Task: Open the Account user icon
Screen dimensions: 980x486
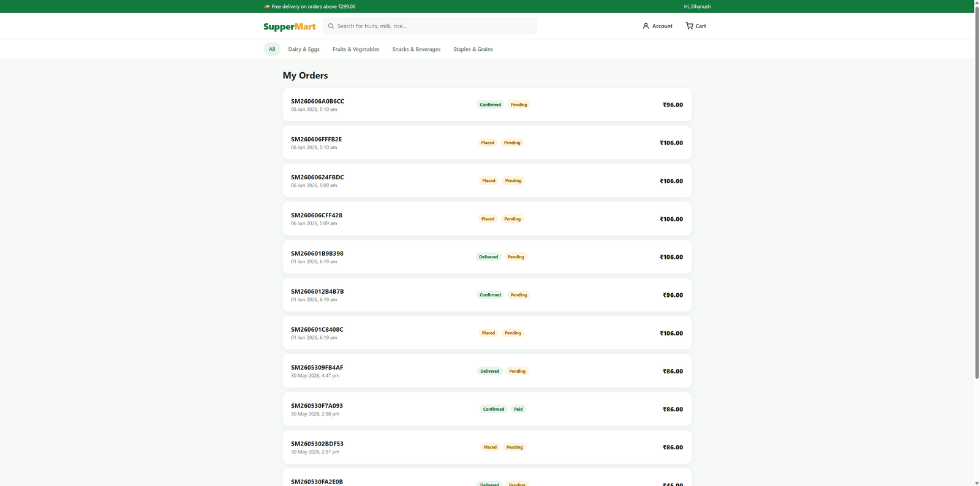Action: coord(646,26)
